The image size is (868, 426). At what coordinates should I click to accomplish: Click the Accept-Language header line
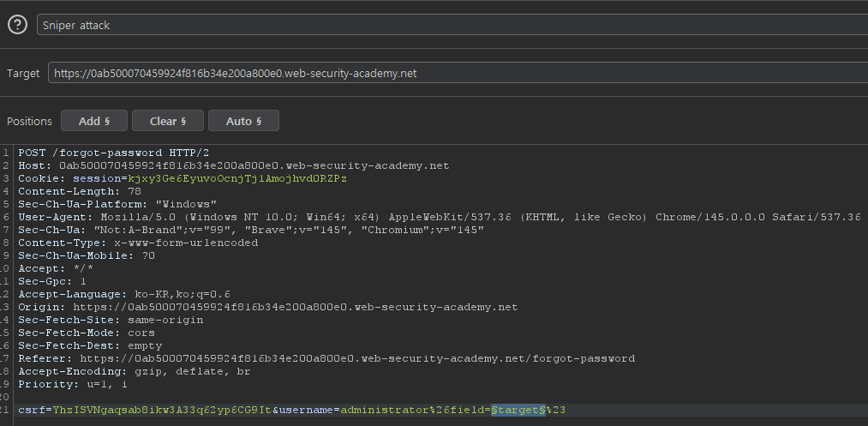point(124,294)
